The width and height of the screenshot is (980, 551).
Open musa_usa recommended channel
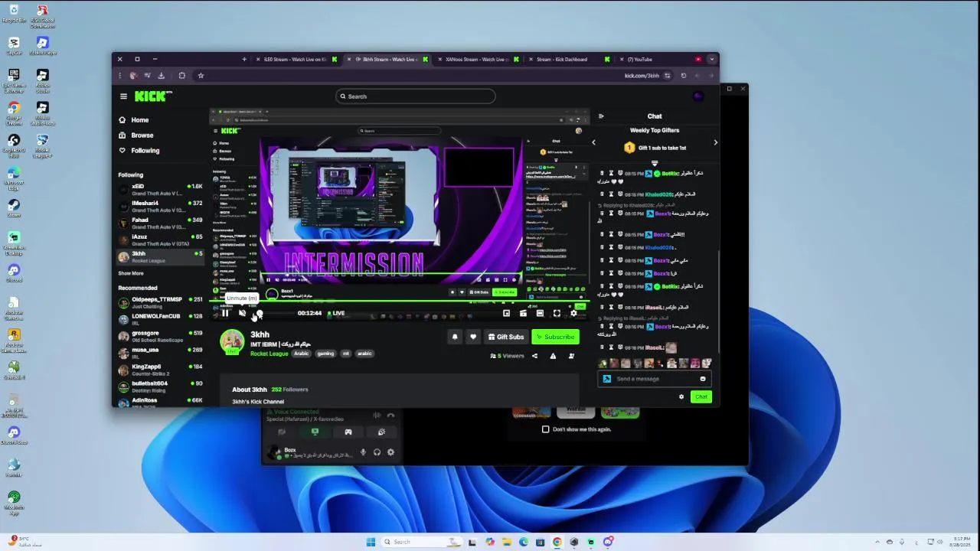pyautogui.click(x=161, y=354)
